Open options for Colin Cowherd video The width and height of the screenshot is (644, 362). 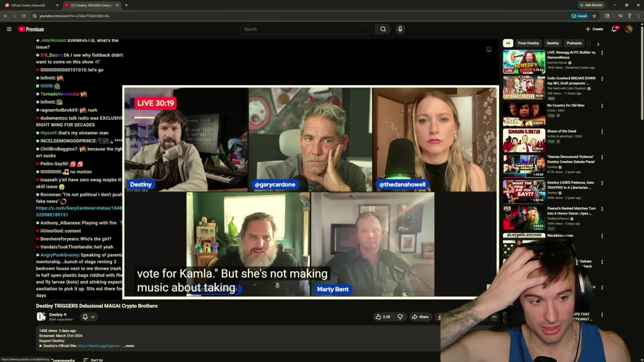(602, 79)
